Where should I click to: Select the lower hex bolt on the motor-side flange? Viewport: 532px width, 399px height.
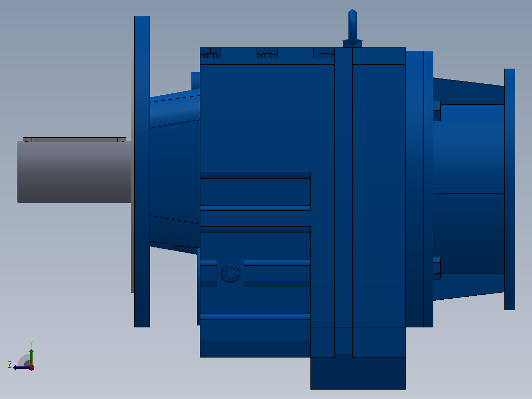[437, 268]
